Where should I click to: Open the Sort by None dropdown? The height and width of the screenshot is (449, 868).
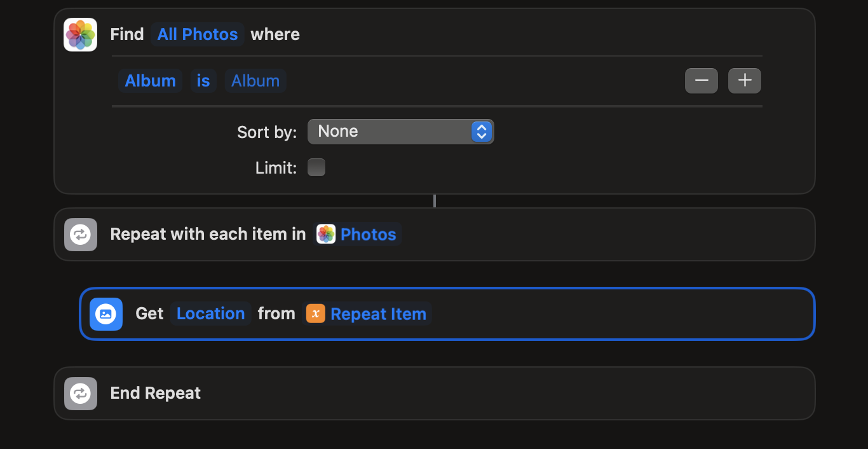400,132
